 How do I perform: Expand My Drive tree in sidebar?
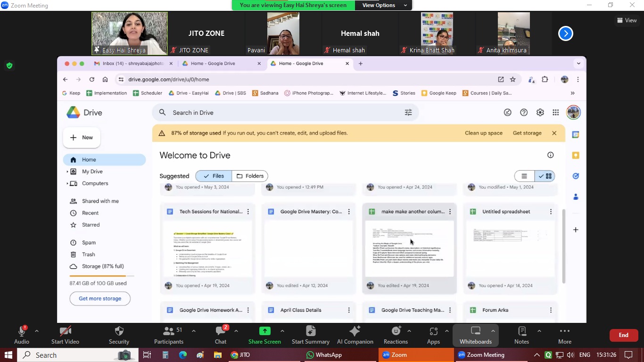click(x=67, y=172)
